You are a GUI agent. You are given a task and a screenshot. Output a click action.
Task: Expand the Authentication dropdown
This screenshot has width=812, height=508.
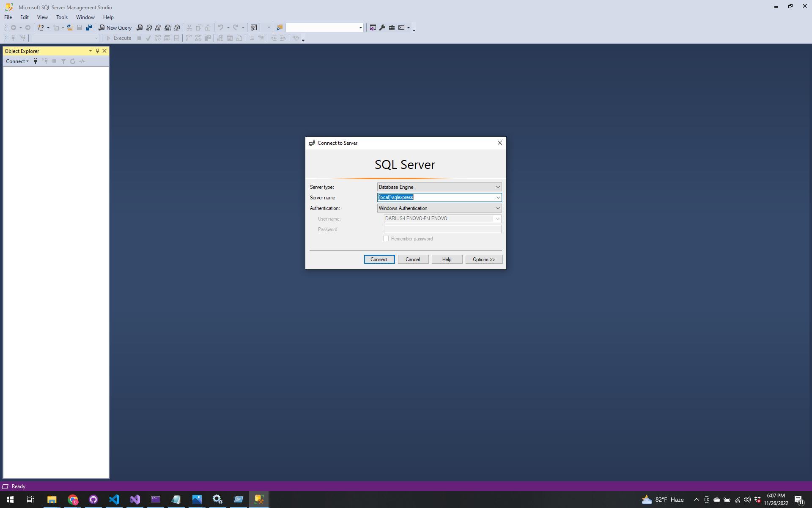point(498,208)
